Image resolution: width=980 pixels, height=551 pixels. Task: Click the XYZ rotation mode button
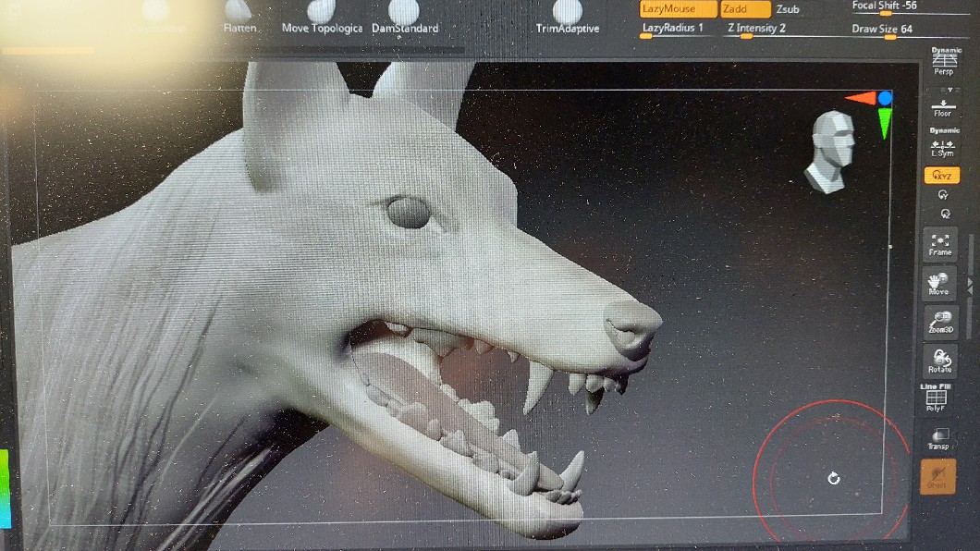[942, 175]
